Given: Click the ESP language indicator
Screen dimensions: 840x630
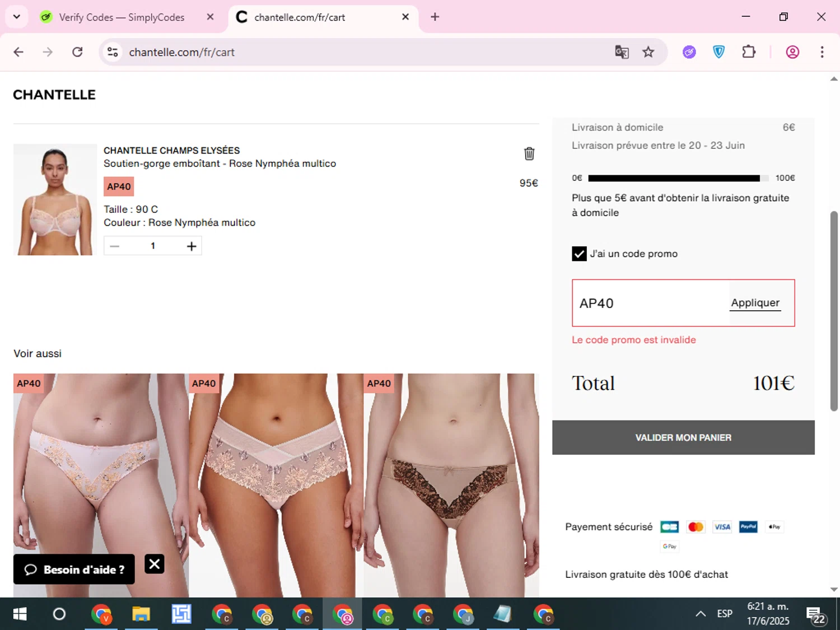Looking at the screenshot, I should pos(725,614).
